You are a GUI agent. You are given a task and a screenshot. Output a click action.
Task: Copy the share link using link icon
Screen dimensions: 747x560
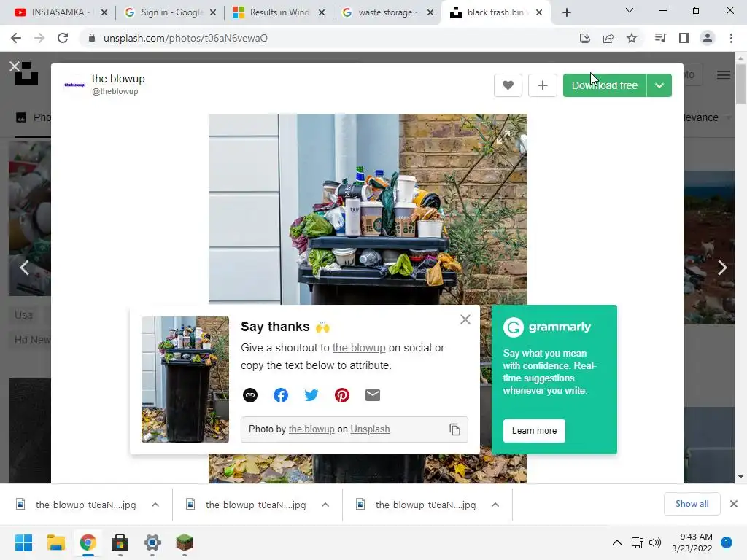click(x=250, y=395)
